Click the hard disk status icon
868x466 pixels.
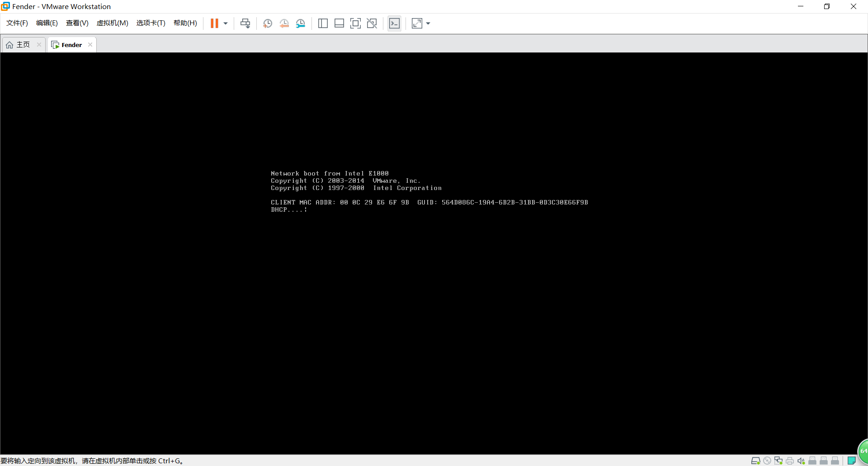(x=755, y=461)
